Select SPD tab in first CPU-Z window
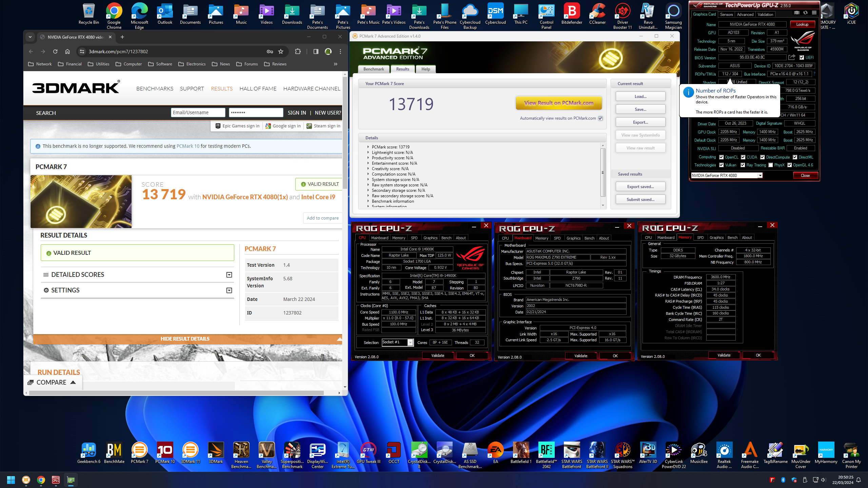 point(414,238)
